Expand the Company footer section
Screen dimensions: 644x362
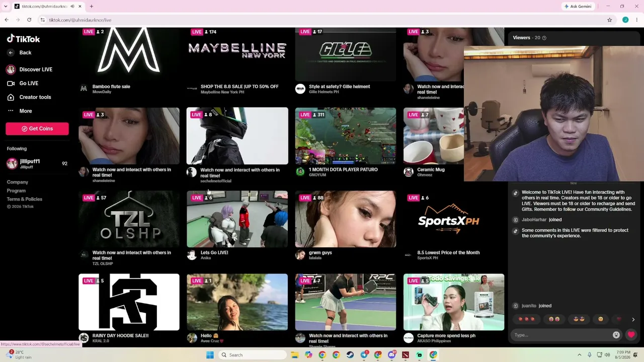coord(18,182)
